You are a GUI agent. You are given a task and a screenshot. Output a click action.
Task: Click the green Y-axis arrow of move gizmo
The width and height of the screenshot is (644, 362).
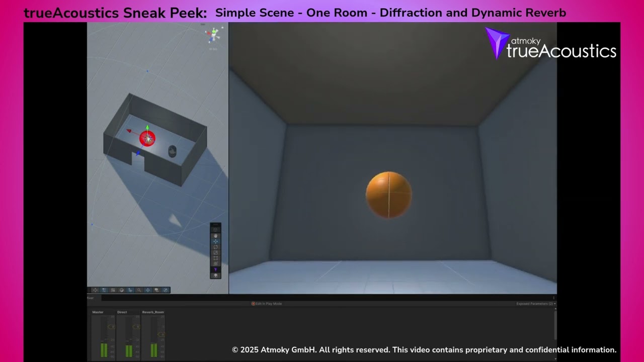point(147,128)
